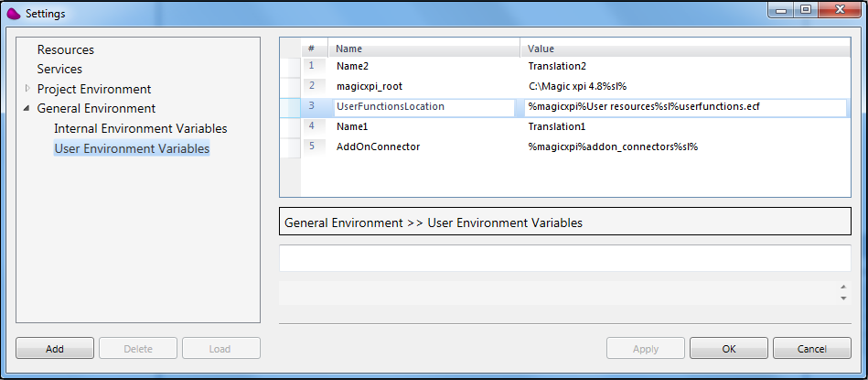The width and height of the screenshot is (868, 380).
Task: Cancel the Settings dialog
Action: 811,349
